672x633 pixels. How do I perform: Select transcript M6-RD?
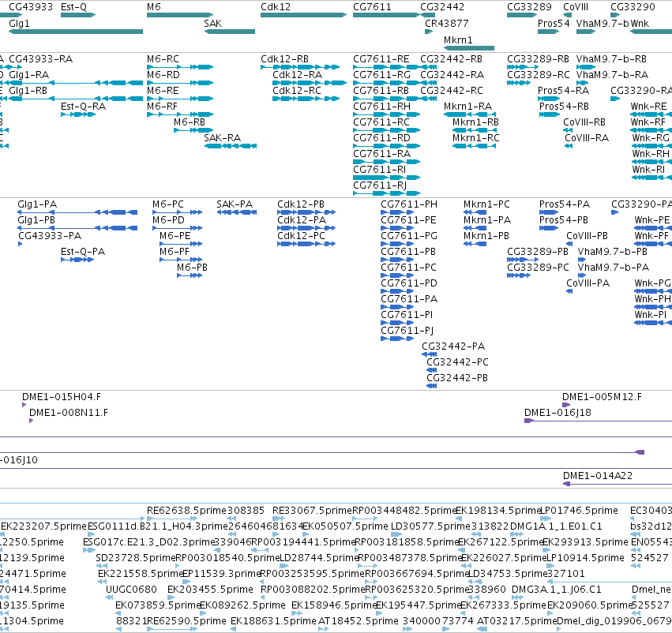[180, 83]
